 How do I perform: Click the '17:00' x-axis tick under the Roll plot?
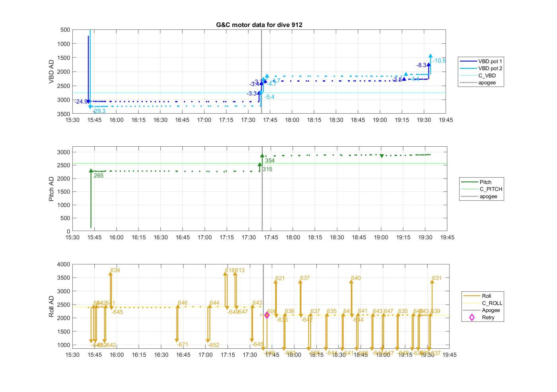pyautogui.click(x=205, y=355)
